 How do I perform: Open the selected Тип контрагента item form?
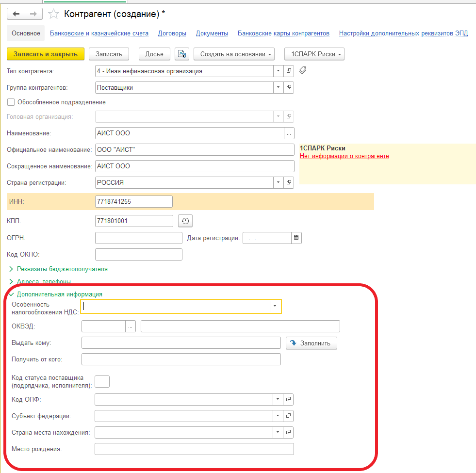tap(289, 71)
